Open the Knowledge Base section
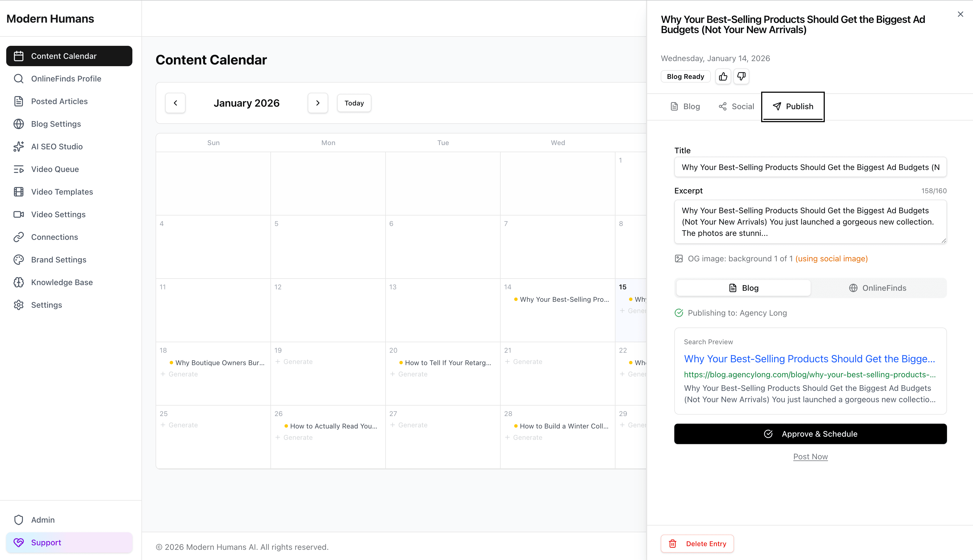This screenshot has width=973, height=560. 62,282
